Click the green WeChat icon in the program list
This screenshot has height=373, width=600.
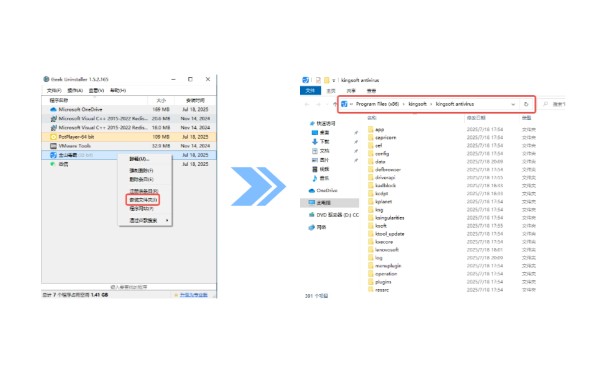click(53, 164)
